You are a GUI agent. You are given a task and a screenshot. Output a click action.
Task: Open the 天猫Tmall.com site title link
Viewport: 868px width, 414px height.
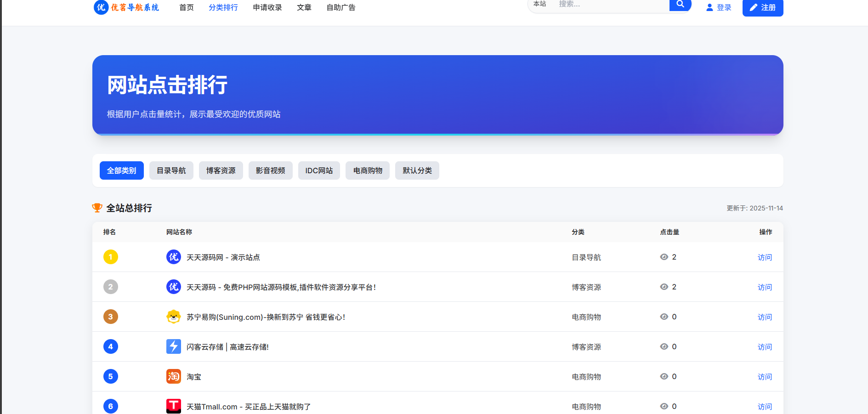coord(249,407)
